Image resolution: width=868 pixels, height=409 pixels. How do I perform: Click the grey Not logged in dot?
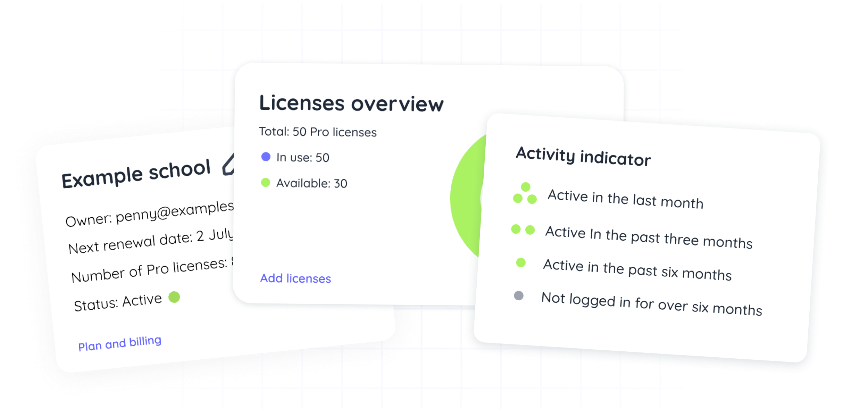click(x=518, y=295)
